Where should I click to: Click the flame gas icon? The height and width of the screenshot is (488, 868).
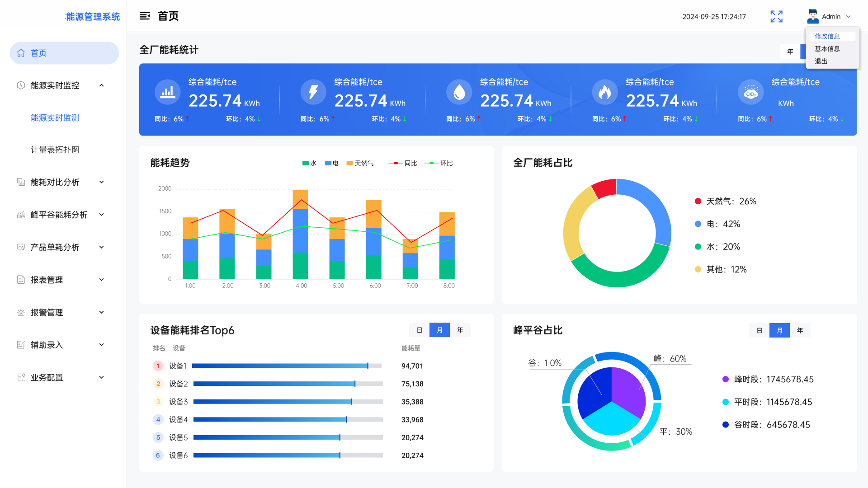pyautogui.click(x=605, y=92)
